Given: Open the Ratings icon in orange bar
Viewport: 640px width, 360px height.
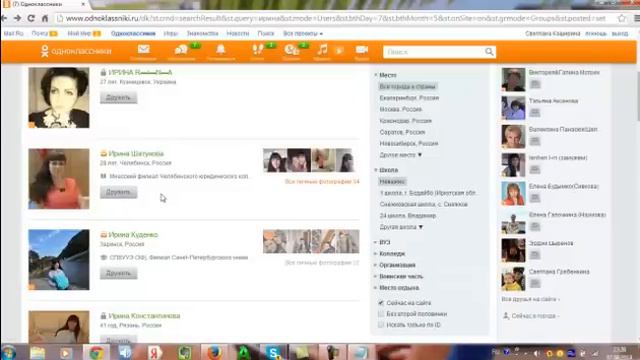Looking at the screenshot, I should point(291,50).
